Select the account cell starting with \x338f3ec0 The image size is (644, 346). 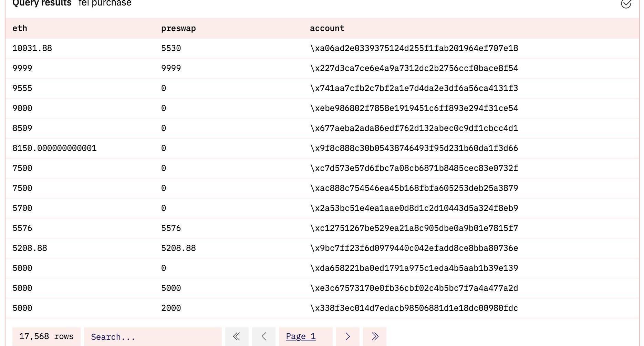tap(414, 308)
